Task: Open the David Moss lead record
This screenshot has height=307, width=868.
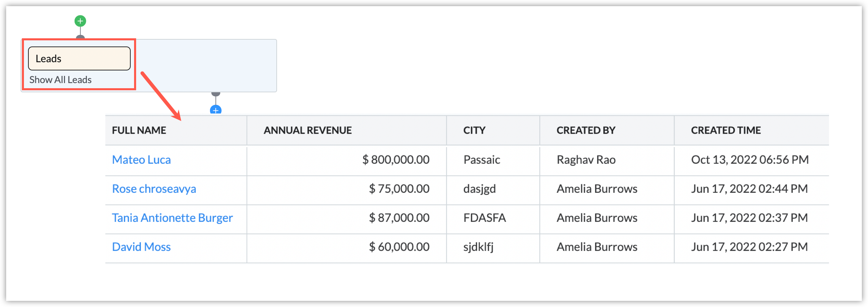Action: (x=141, y=247)
